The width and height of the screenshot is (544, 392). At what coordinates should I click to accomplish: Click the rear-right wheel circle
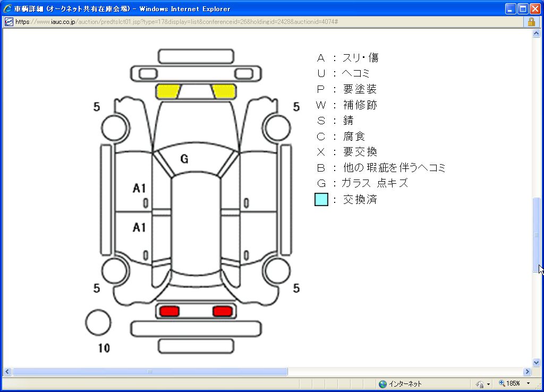(278, 271)
